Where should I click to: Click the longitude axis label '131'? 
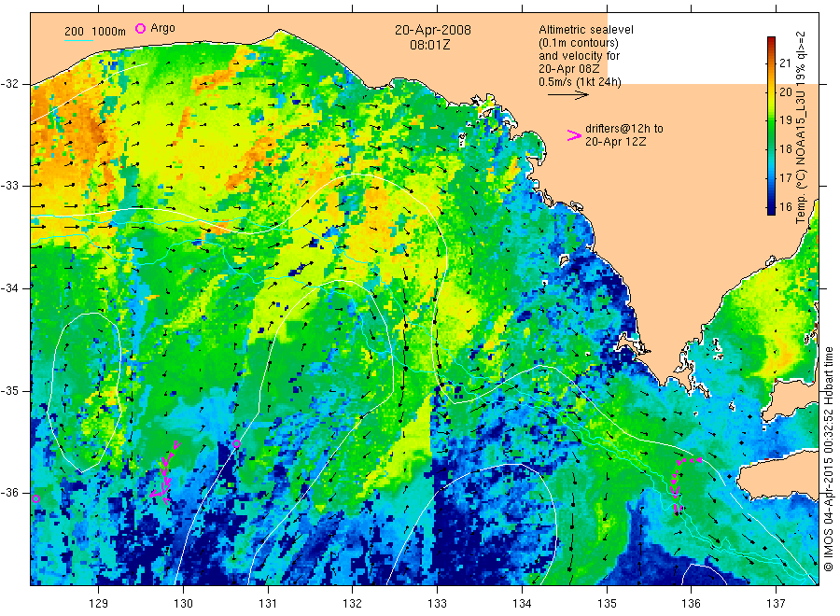(268, 603)
